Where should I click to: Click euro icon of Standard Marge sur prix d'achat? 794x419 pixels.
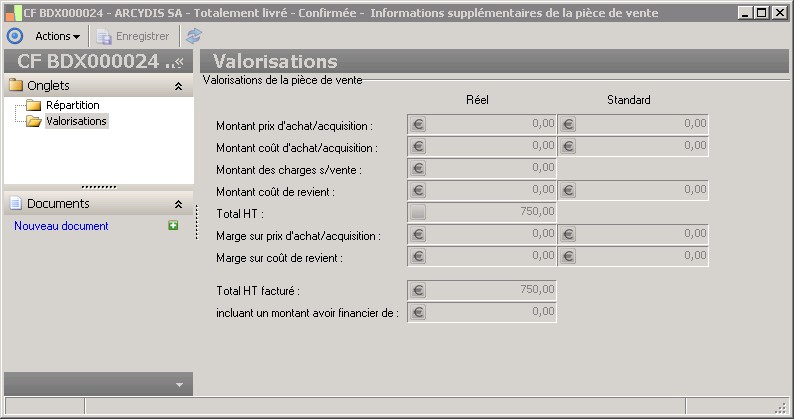pos(568,235)
